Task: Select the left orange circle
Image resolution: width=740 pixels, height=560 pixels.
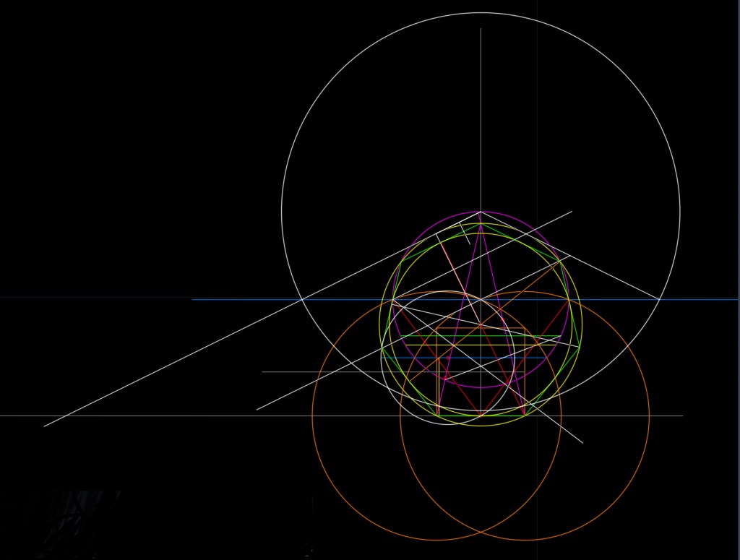Action: pyautogui.click(x=312, y=416)
